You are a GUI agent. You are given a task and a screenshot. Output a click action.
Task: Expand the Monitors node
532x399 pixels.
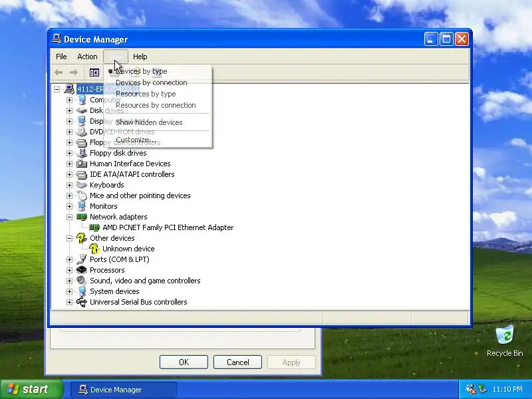(x=70, y=206)
